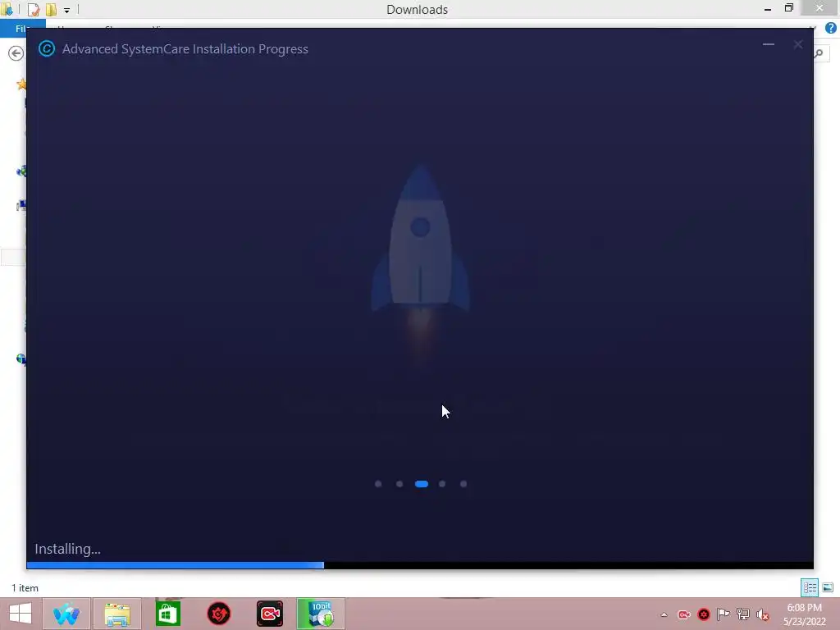Select the highlighted third slideshow page dot
840x630 pixels.
421,484
